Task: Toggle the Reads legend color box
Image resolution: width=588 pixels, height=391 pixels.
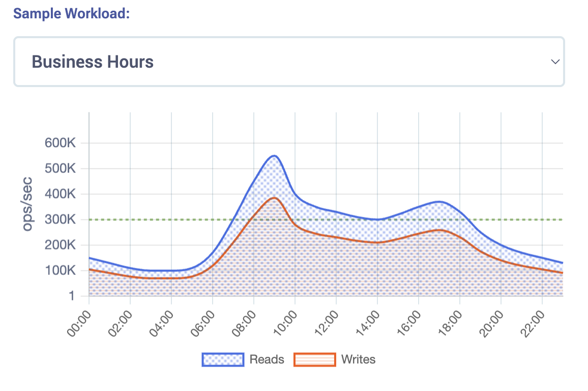Action: pos(223,359)
